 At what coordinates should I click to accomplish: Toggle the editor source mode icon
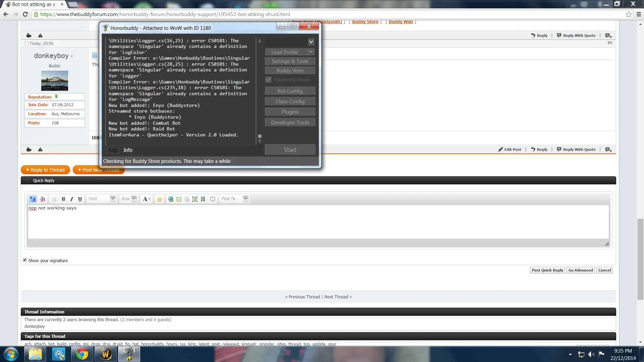pyautogui.click(x=33, y=199)
